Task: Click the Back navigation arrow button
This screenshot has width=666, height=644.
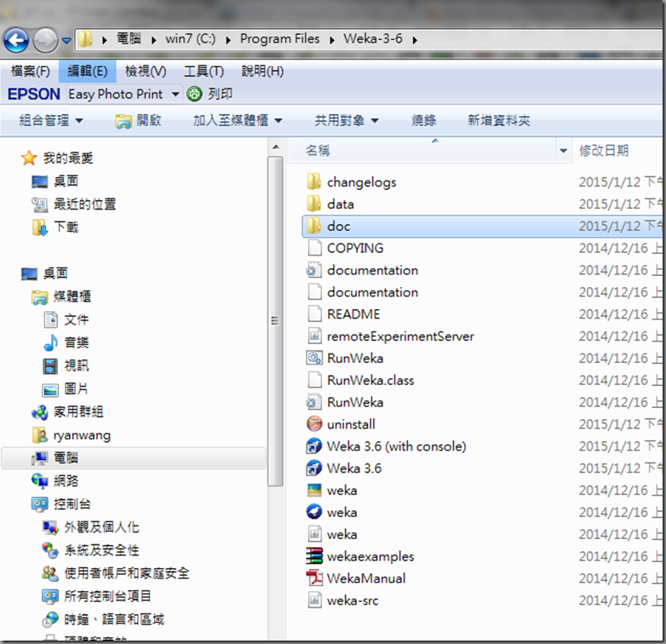Action: point(16,41)
